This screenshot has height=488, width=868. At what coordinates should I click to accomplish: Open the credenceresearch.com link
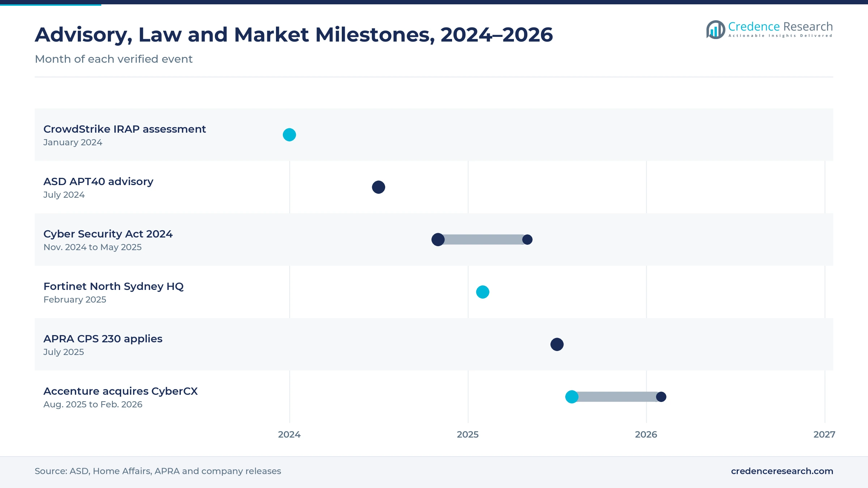pyautogui.click(x=782, y=471)
